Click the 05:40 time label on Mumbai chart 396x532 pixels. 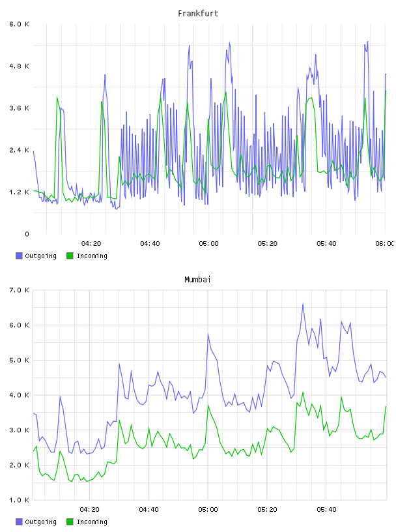tap(326, 510)
